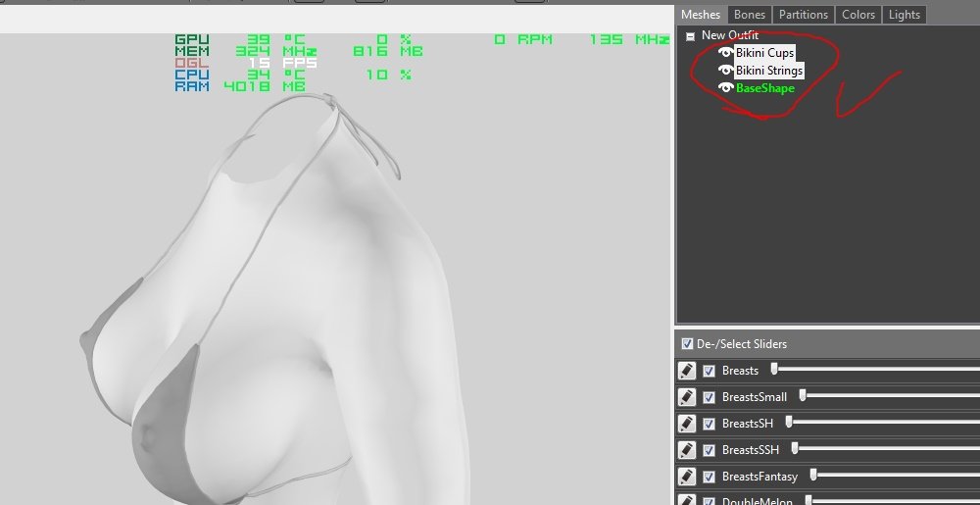The height and width of the screenshot is (505, 980).
Task: Click the BreastsSSH slider handle
Action: coord(795,448)
